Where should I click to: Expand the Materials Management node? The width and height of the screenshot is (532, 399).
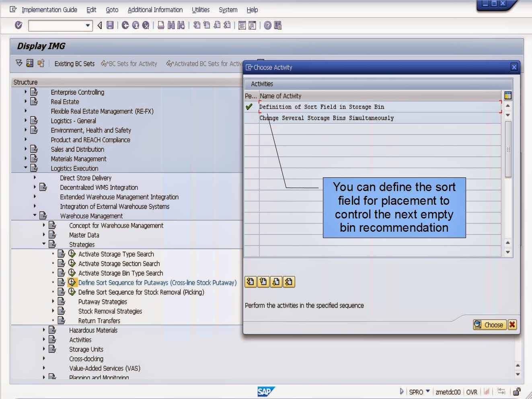coord(25,158)
